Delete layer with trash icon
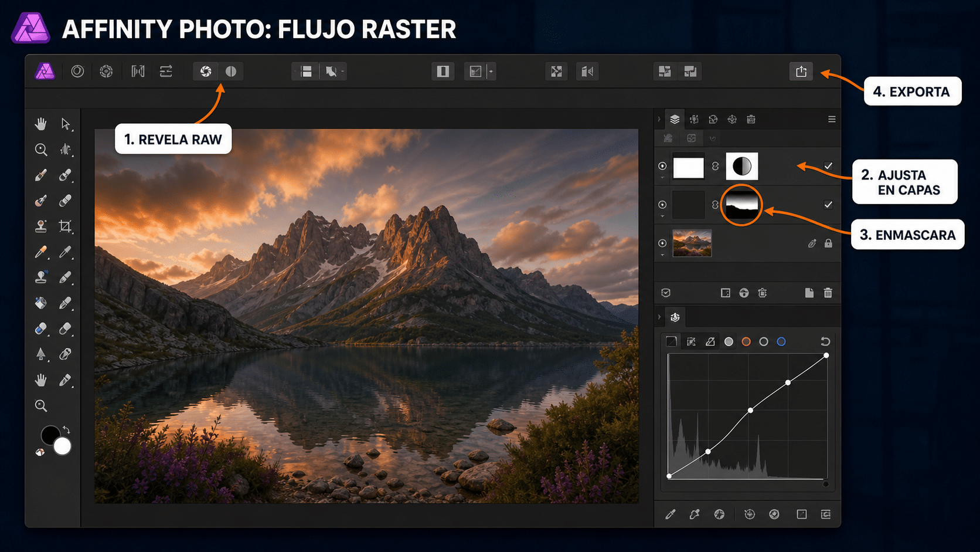Image resolution: width=980 pixels, height=552 pixels. coord(828,293)
